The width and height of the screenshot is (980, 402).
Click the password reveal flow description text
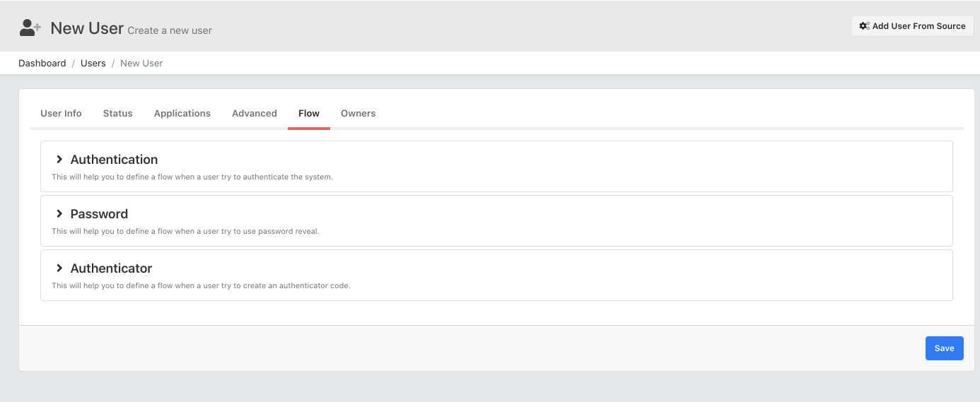point(186,232)
